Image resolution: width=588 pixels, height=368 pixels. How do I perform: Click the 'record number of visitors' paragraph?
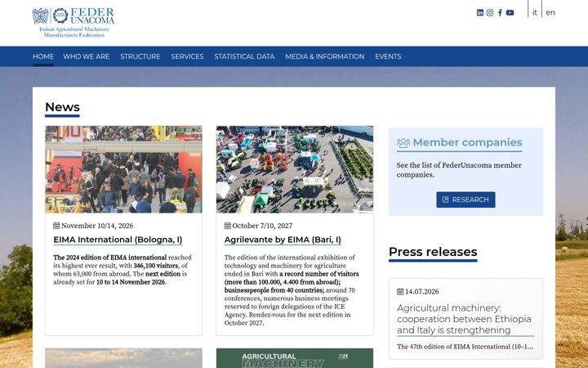point(292,289)
